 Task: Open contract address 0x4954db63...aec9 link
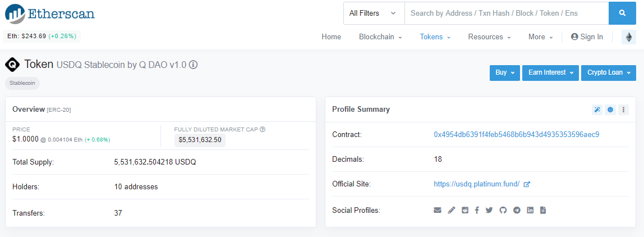pos(516,135)
